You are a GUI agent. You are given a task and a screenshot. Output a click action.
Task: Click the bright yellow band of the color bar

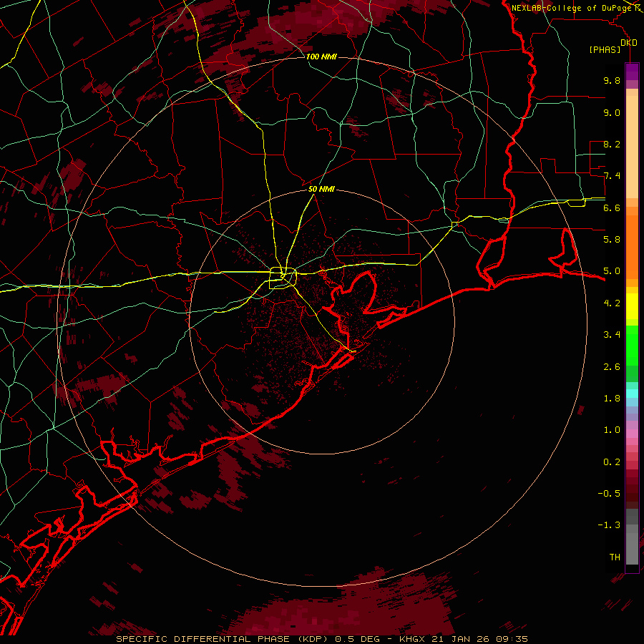pyautogui.click(x=632, y=306)
